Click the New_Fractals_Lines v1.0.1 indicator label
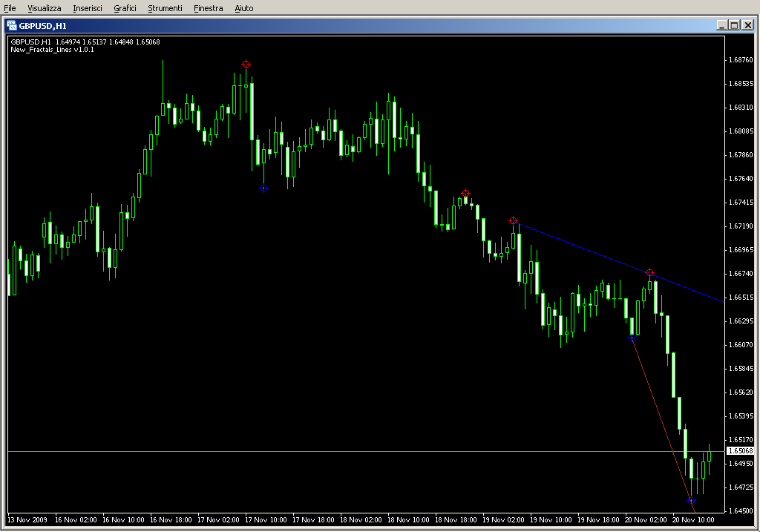760x532 pixels. tap(53, 50)
